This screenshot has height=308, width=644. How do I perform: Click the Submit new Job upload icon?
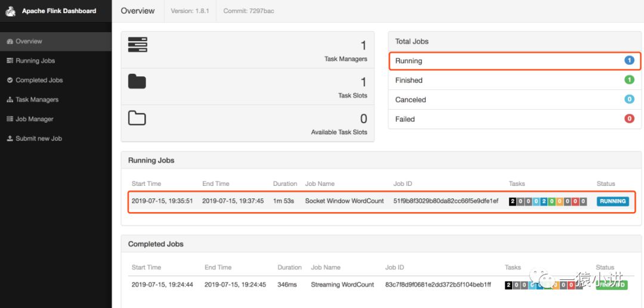tap(10, 139)
